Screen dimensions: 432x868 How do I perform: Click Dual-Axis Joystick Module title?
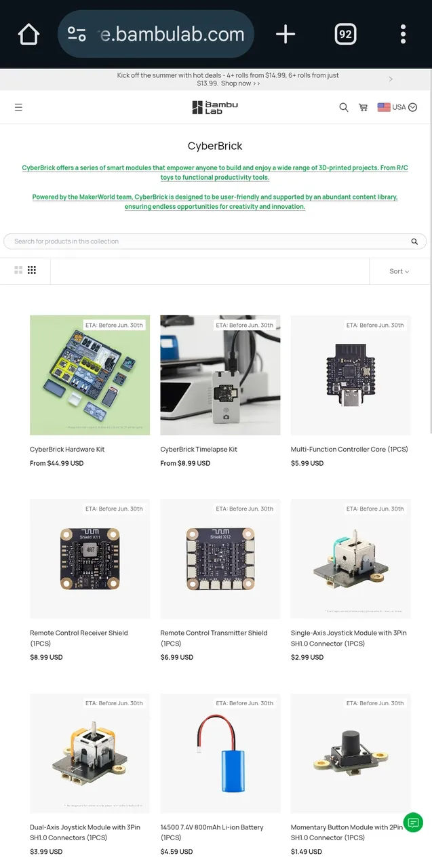[x=85, y=832]
